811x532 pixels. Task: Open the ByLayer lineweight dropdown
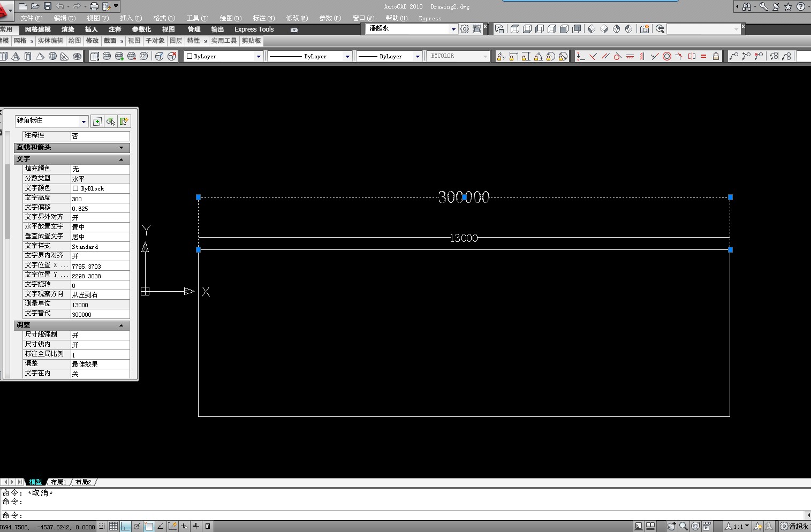coord(418,56)
